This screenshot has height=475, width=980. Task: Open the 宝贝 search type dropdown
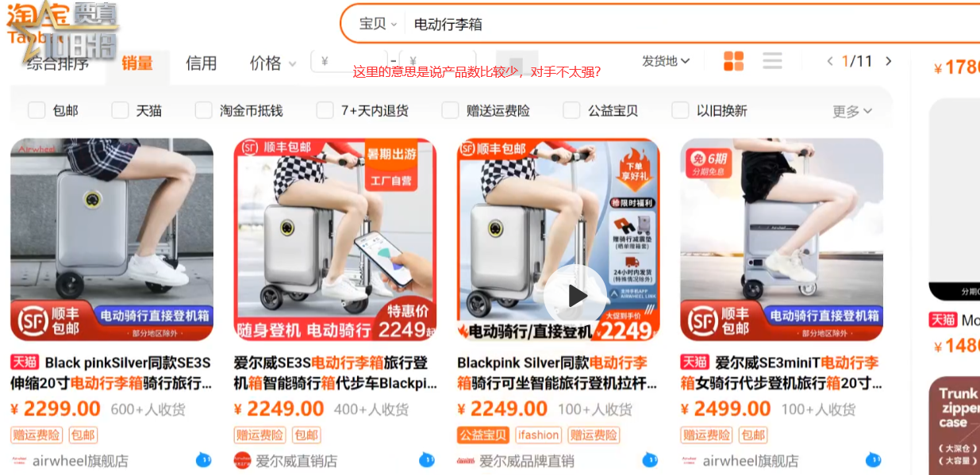point(378,24)
